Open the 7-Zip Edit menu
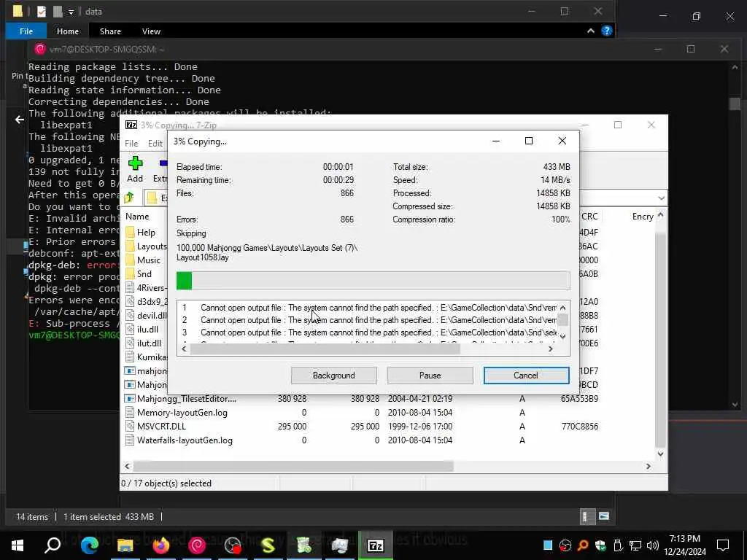Viewport: 747px width, 560px height. [155, 144]
